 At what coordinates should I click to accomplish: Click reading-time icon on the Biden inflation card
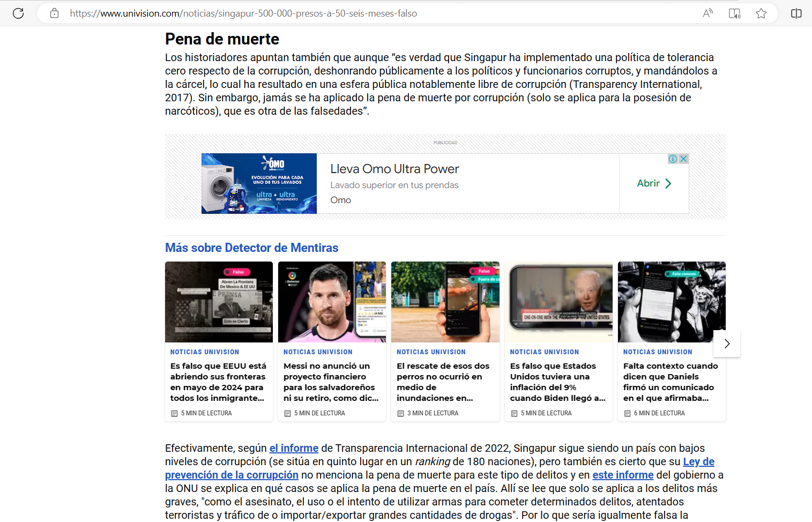[514, 413]
